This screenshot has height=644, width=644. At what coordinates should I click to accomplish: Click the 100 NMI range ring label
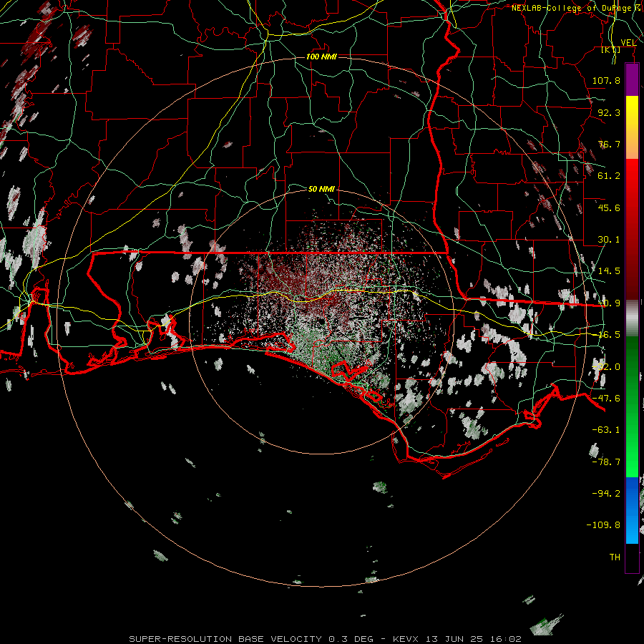click(x=321, y=57)
